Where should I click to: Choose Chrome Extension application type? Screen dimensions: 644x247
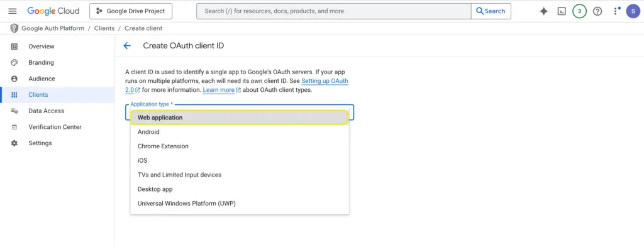(240, 146)
